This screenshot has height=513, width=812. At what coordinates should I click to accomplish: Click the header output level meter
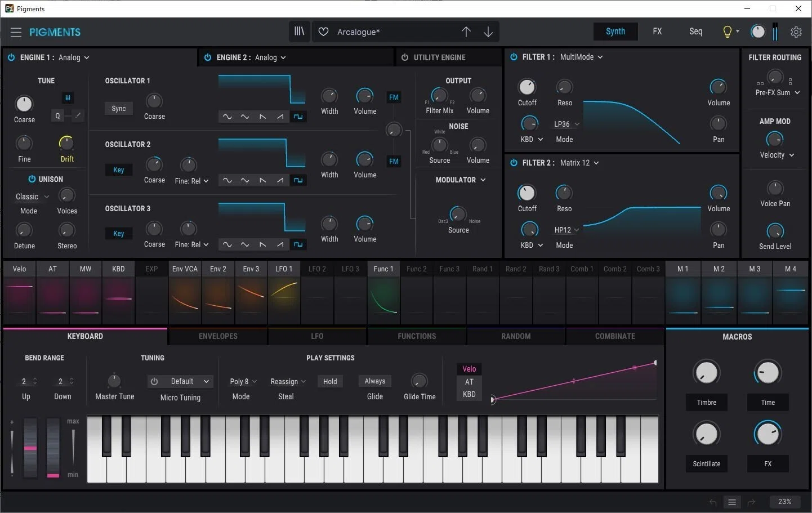[x=775, y=32]
